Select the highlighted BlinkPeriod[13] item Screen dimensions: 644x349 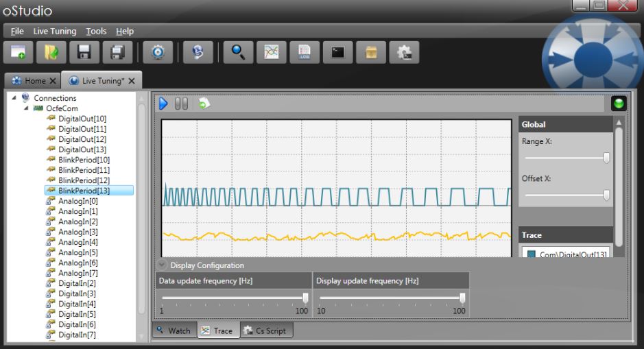(89, 191)
